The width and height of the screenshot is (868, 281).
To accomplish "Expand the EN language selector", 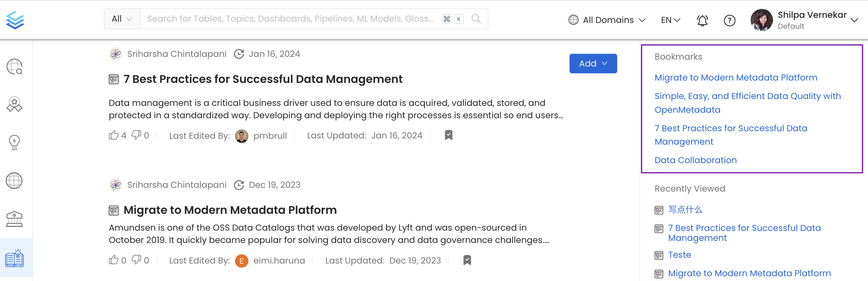I will tap(670, 20).
